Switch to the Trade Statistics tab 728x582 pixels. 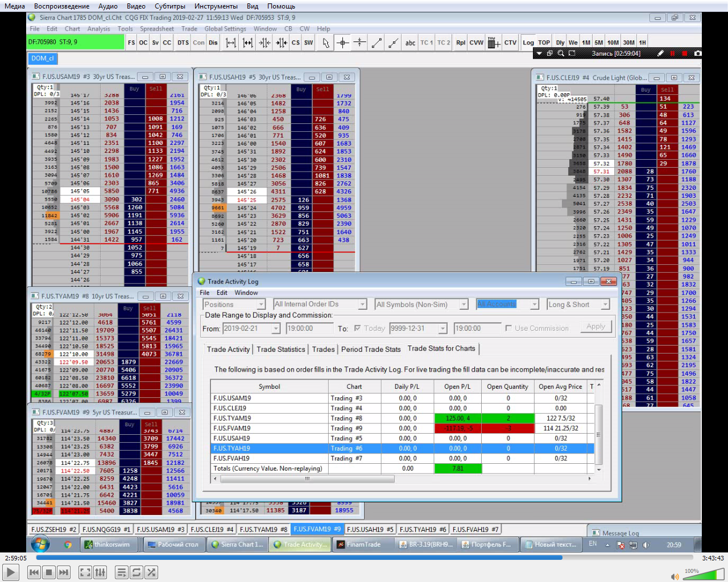click(280, 349)
